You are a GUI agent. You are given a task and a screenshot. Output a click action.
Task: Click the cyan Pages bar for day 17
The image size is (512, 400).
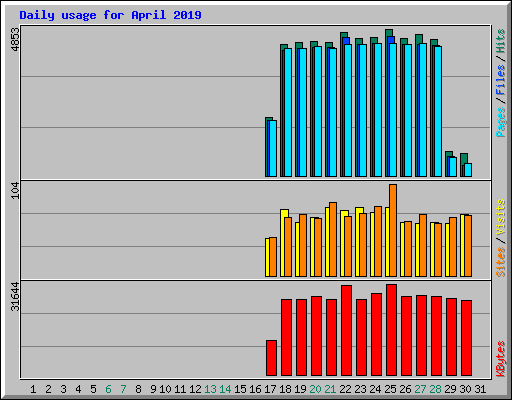[x=273, y=148]
